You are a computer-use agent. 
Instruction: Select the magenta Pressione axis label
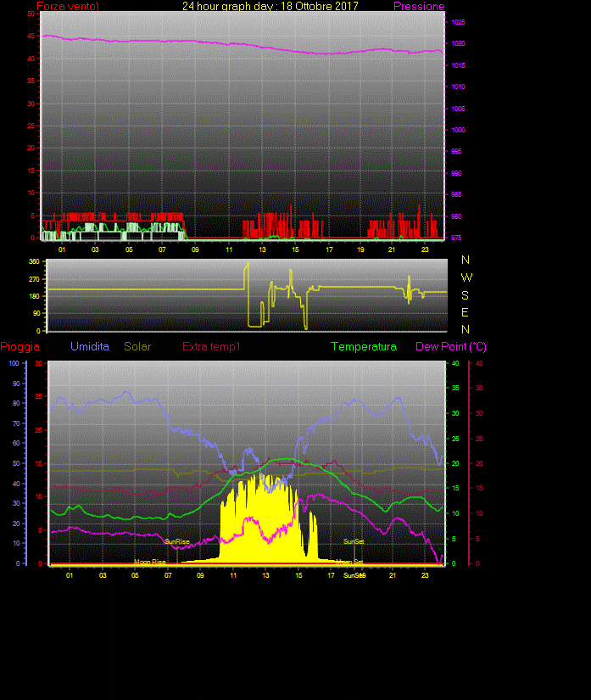[419, 7]
